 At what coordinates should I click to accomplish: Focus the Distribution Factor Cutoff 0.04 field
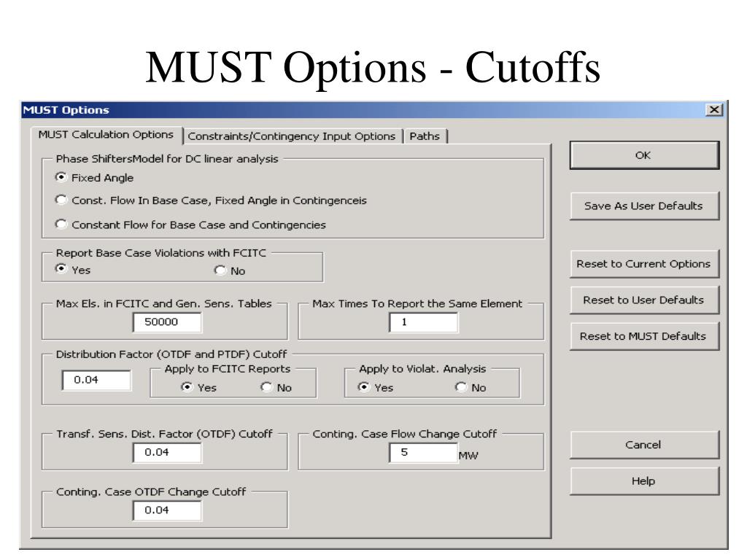coord(96,380)
